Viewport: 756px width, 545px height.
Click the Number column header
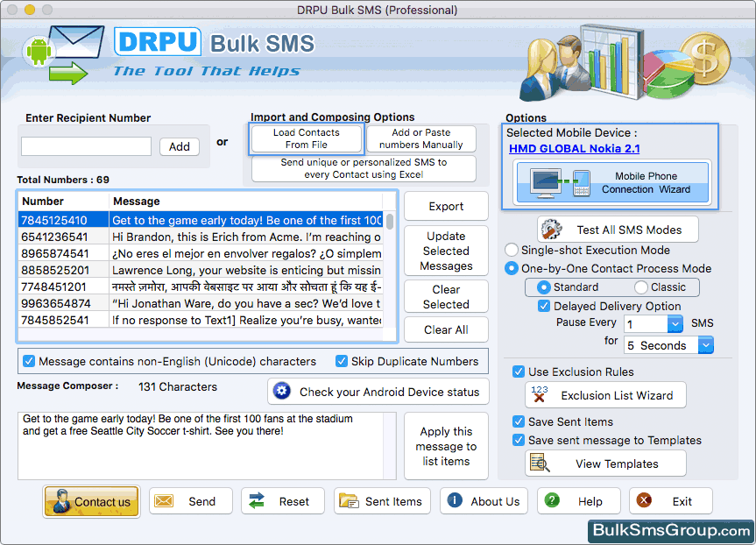pos(63,202)
